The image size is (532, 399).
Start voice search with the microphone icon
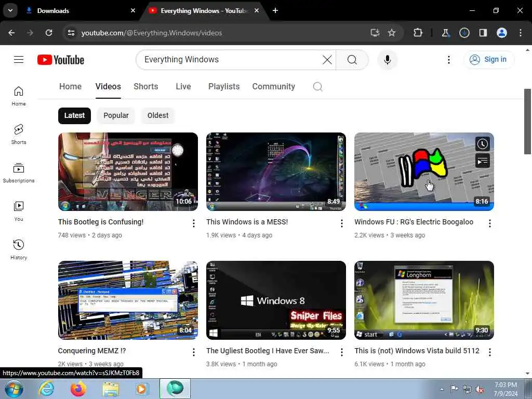pyautogui.click(x=387, y=60)
